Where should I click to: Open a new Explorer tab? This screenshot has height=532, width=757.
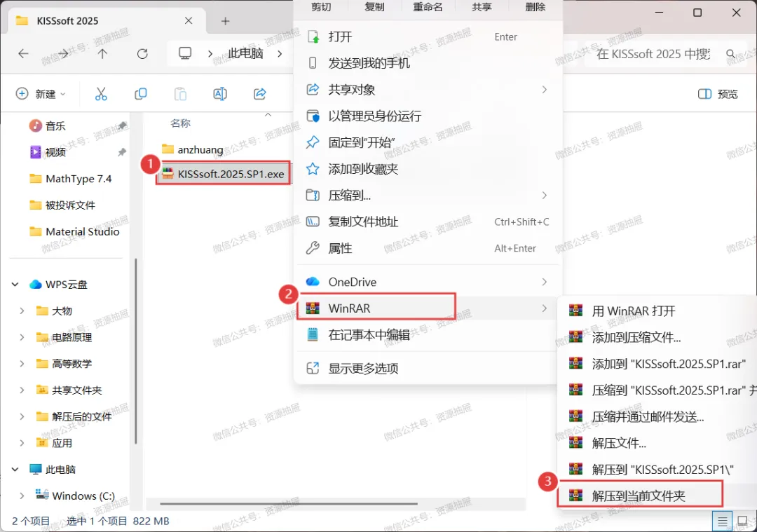pos(225,21)
